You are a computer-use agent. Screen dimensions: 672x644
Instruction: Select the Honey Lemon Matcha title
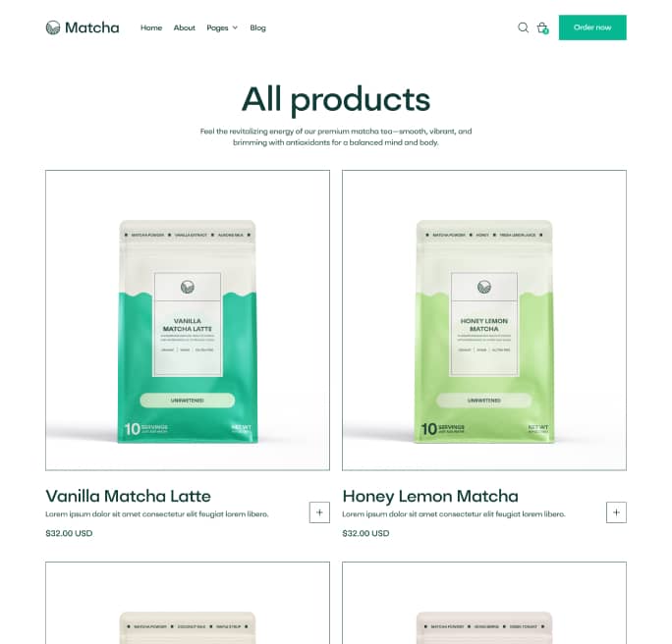click(x=430, y=497)
